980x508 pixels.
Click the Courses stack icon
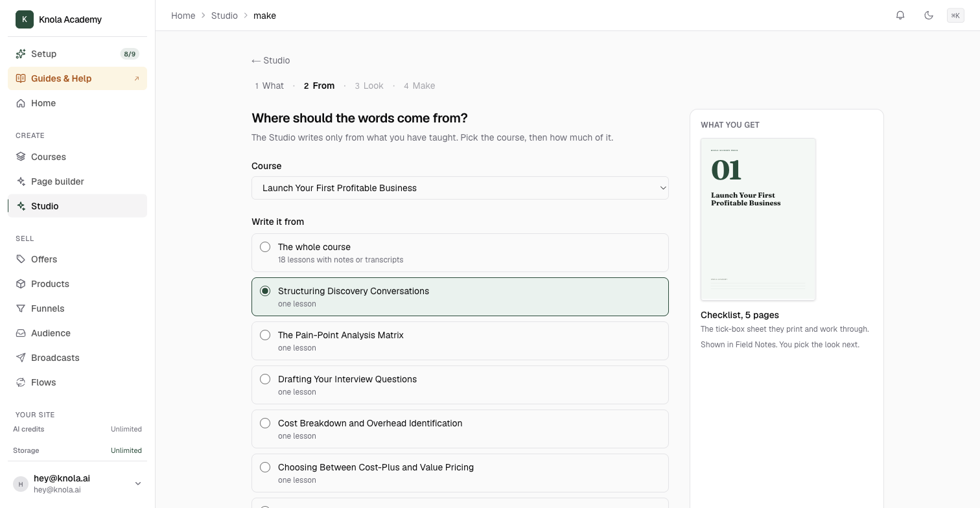tap(21, 157)
